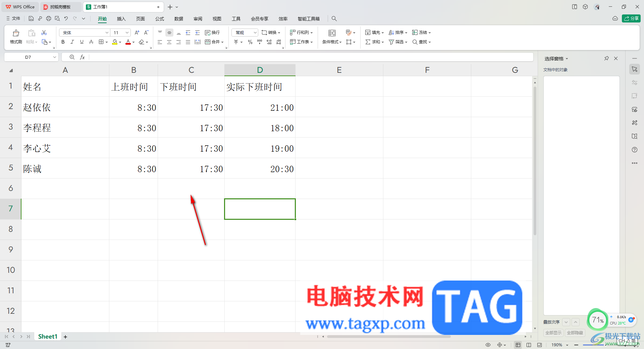Click the 全部隐藏 (Hide All) button
Screen dimensions: 644x349
click(575, 333)
